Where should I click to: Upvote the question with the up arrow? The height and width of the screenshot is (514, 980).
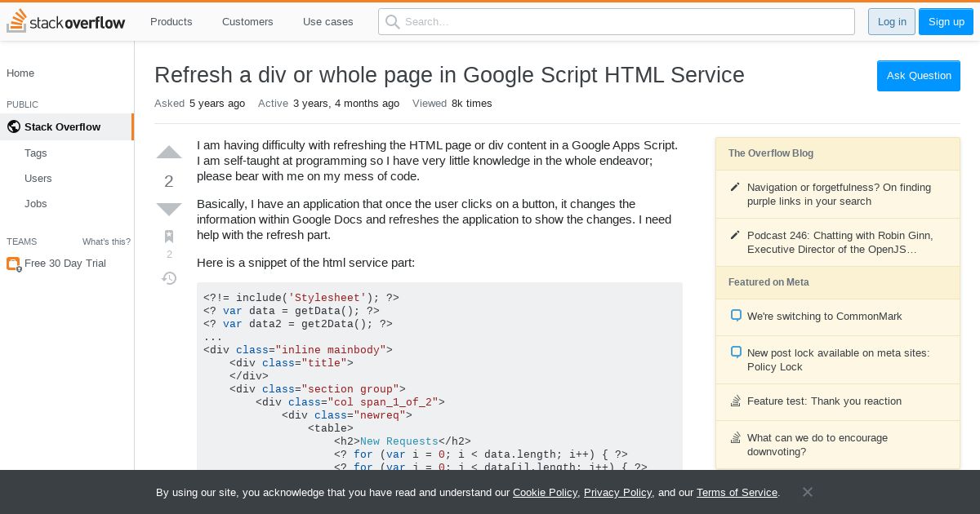169,153
